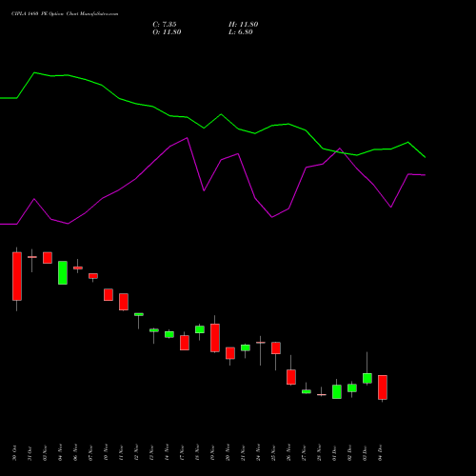Click the red candle above 17 Nov
This screenshot has width=476, height=476.
pyautogui.click(x=185, y=343)
